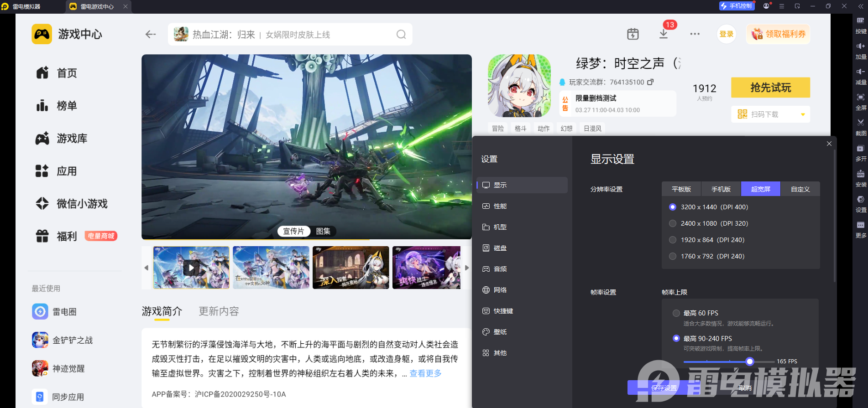This screenshot has width=868, height=408.
Task: Select 1760 x 792 (DPI 240) resolution
Action: tap(673, 256)
